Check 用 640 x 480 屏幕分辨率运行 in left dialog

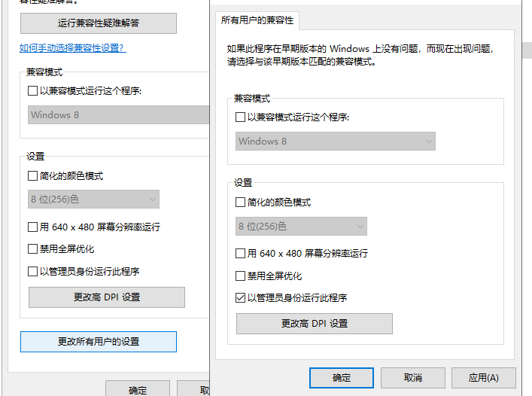(32, 227)
